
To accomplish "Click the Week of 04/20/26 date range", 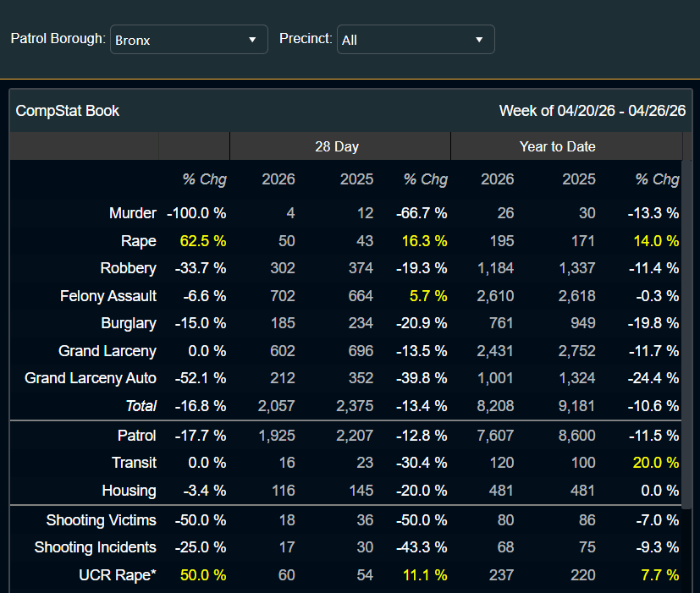I will (x=592, y=111).
